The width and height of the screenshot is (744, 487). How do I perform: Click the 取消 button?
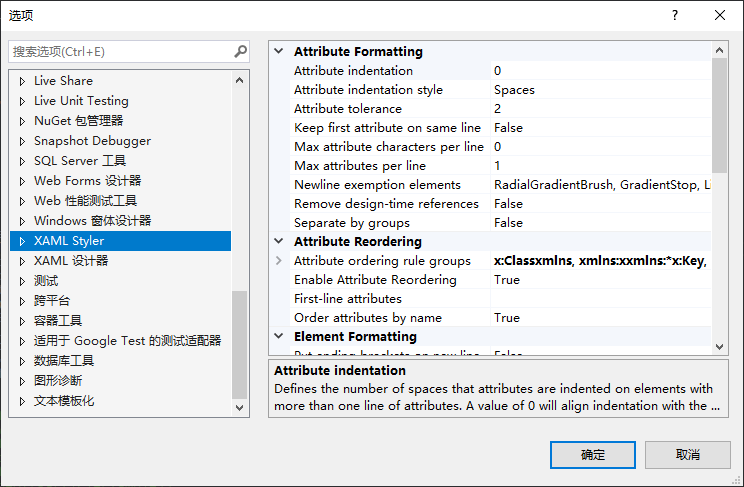(x=688, y=455)
